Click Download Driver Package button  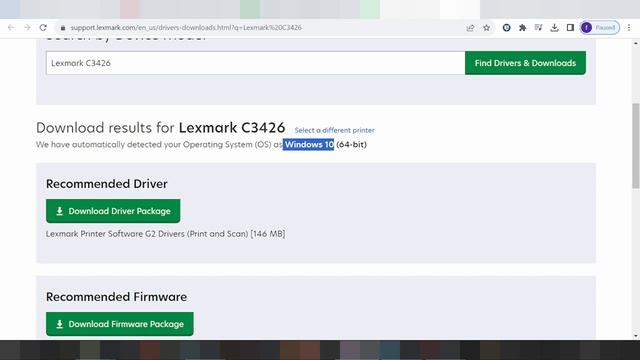[x=113, y=211]
